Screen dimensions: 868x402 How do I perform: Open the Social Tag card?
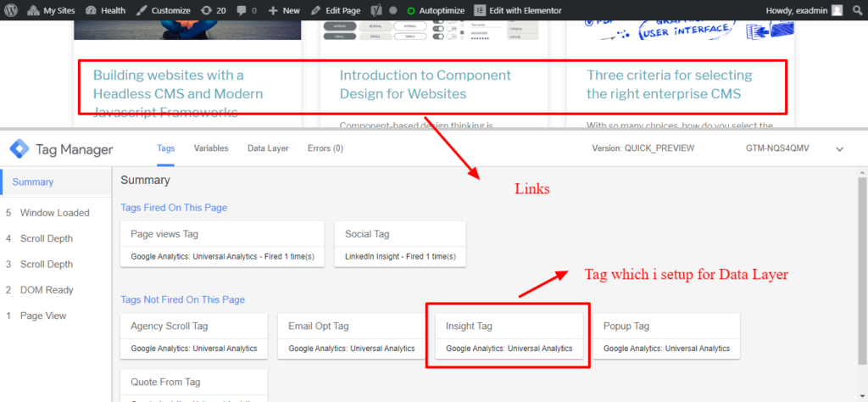point(400,244)
